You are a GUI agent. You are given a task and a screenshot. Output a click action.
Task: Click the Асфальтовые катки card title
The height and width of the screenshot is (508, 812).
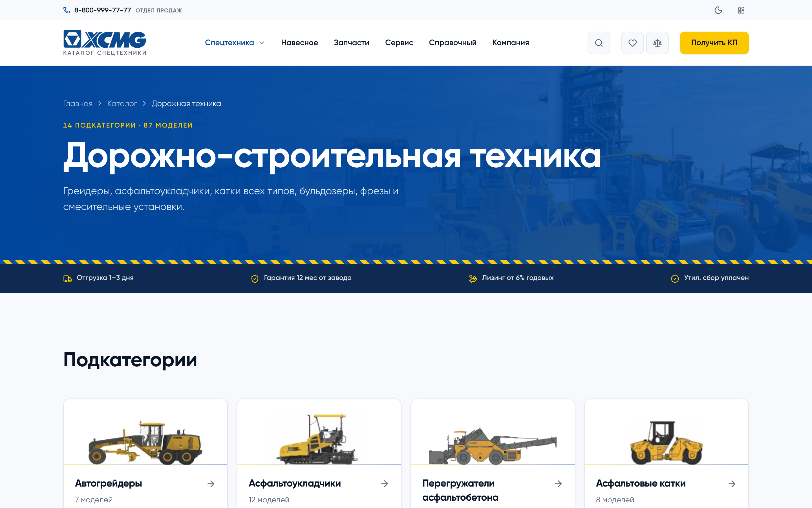[641, 483]
